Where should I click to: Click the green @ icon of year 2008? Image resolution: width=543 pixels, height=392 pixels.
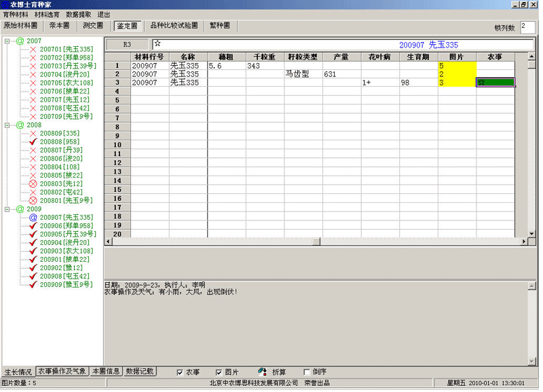click(x=20, y=125)
